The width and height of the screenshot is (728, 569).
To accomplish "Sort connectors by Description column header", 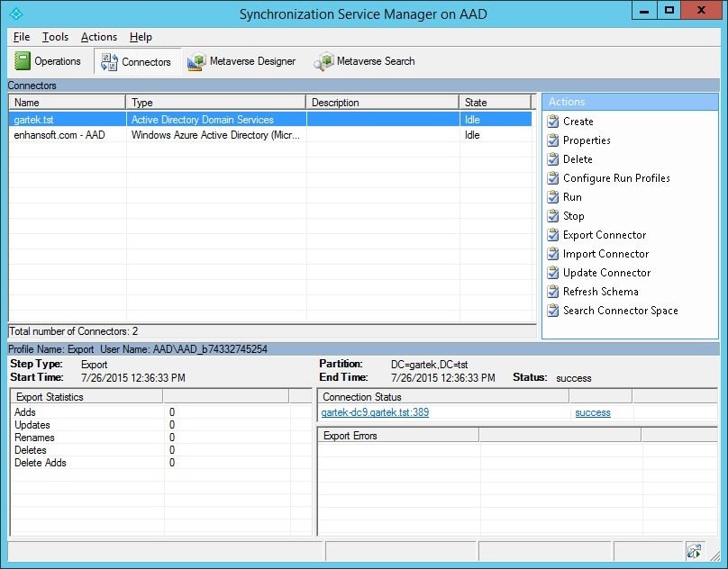I will point(383,102).
